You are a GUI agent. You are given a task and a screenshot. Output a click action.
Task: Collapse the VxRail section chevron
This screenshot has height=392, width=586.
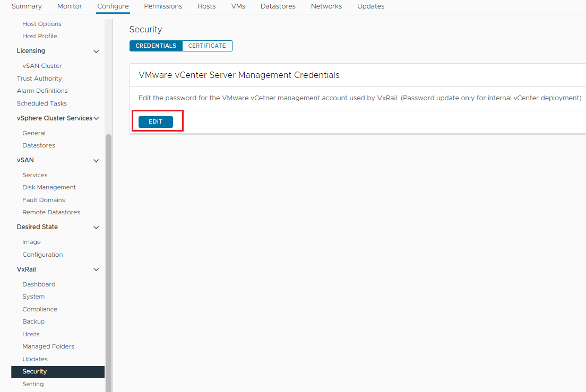(x=96, y=269)
